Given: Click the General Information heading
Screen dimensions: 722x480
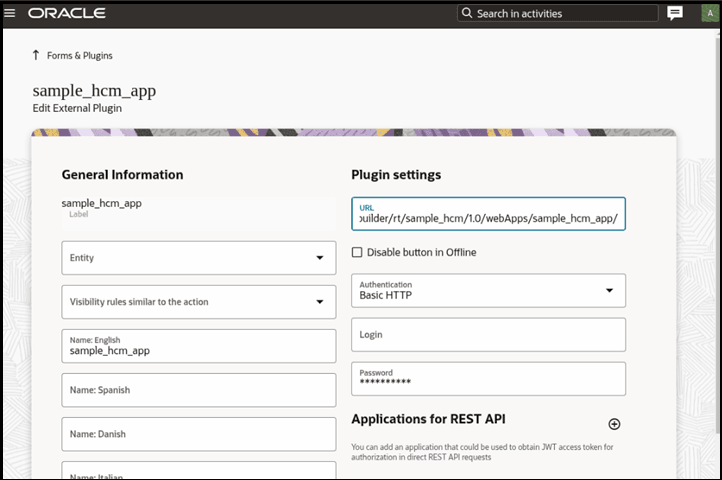Looking at the screenshot, I should click(x=122, y=175).
